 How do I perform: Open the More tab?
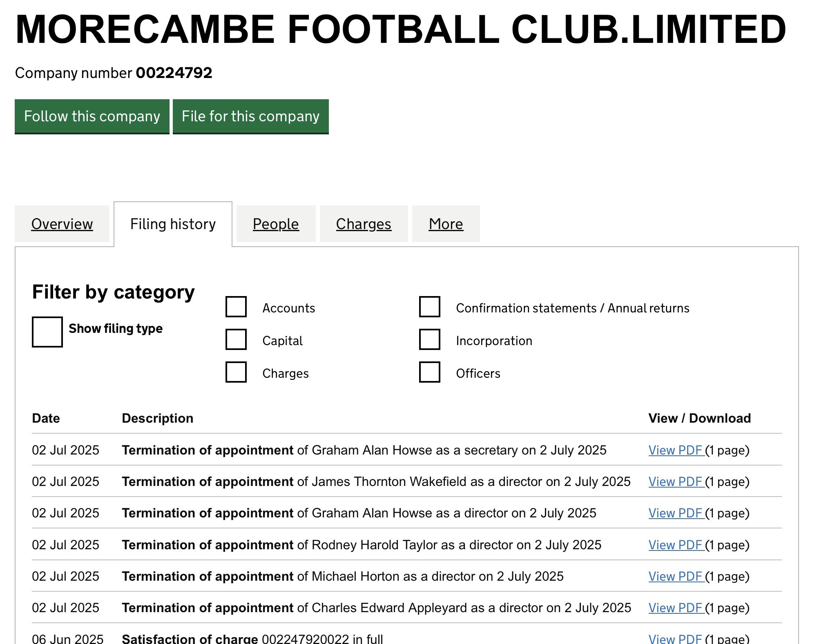coord(446,224)
